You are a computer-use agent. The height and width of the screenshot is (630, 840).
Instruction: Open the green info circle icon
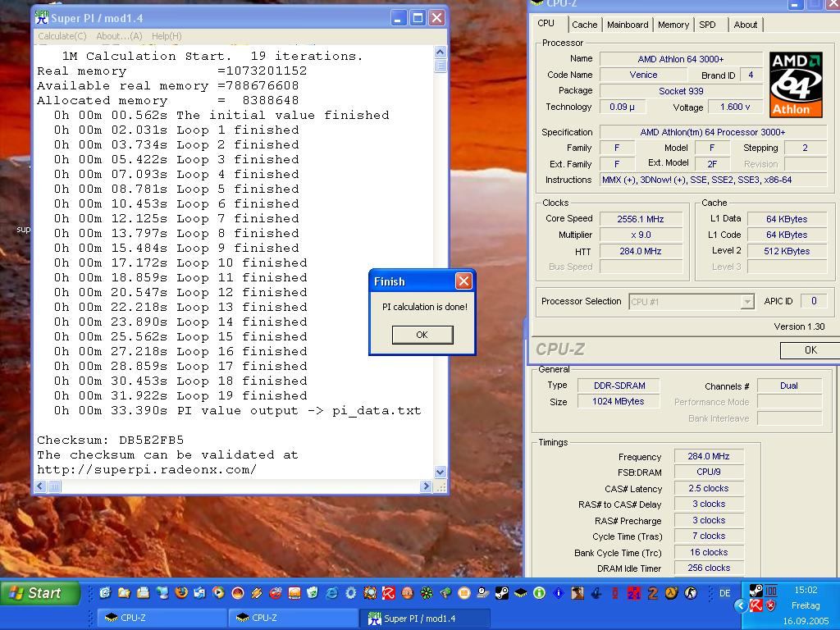point(539,592)
